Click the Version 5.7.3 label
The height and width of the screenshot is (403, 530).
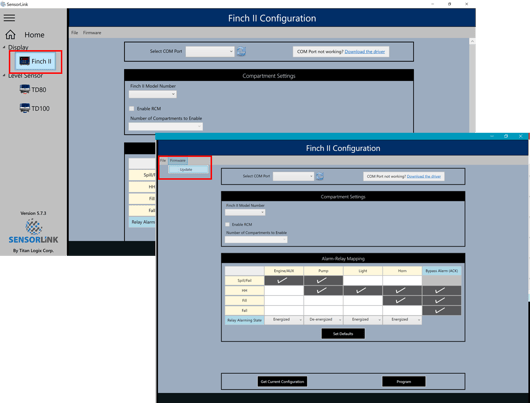(33, 213)
